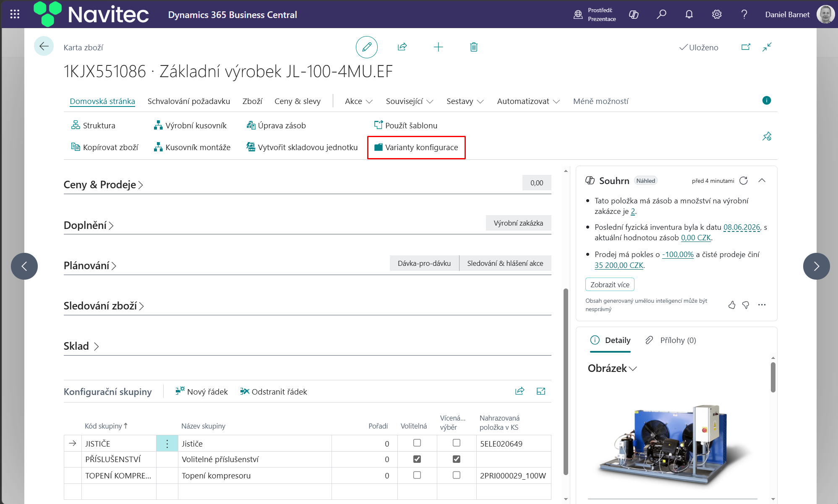Go back with the arrow button

coord(44,46)
